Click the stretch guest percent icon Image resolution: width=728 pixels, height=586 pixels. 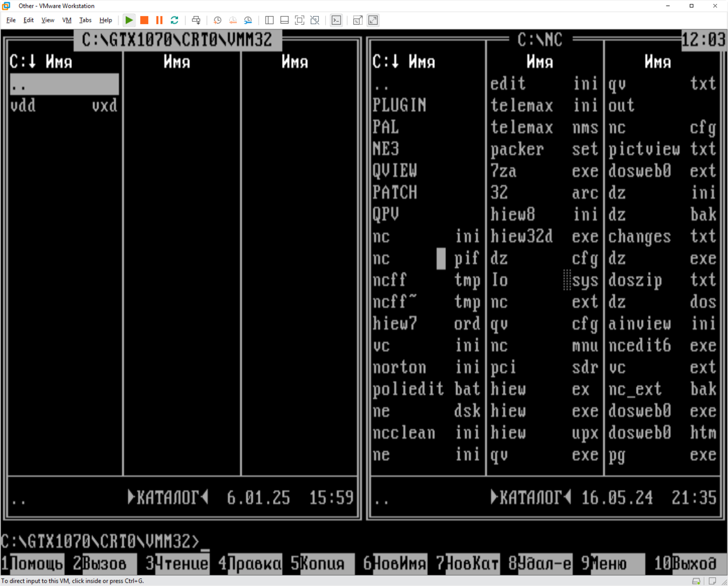pos(357,20)
